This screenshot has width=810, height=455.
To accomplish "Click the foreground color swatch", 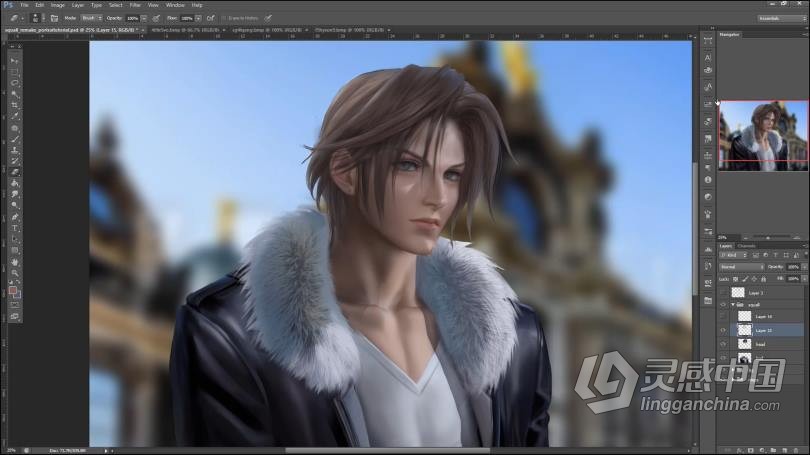I will 13,291.
